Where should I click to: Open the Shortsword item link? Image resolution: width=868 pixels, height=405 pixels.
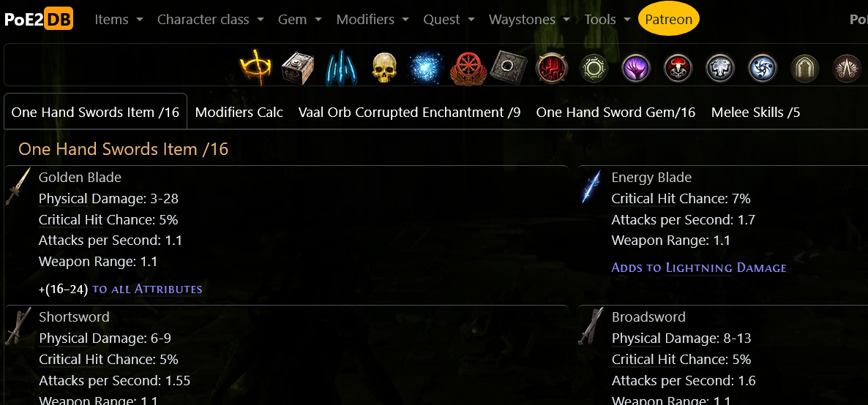point(74,317)
